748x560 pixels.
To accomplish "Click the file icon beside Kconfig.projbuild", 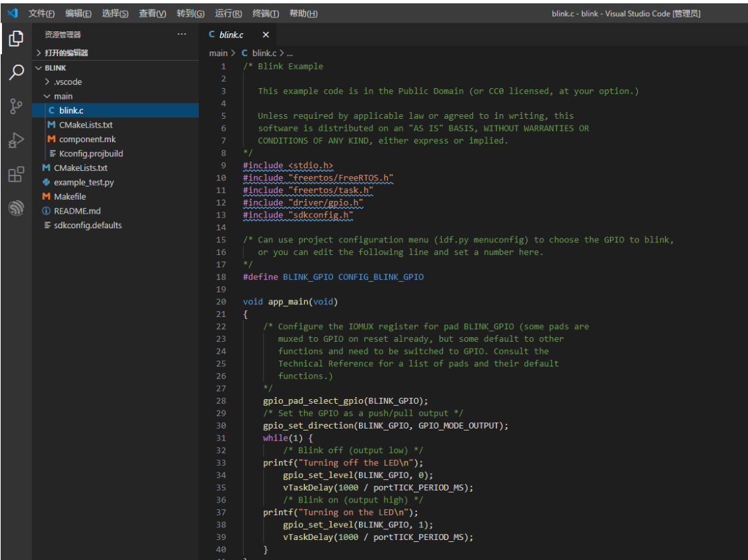I will tap(53, 154).
